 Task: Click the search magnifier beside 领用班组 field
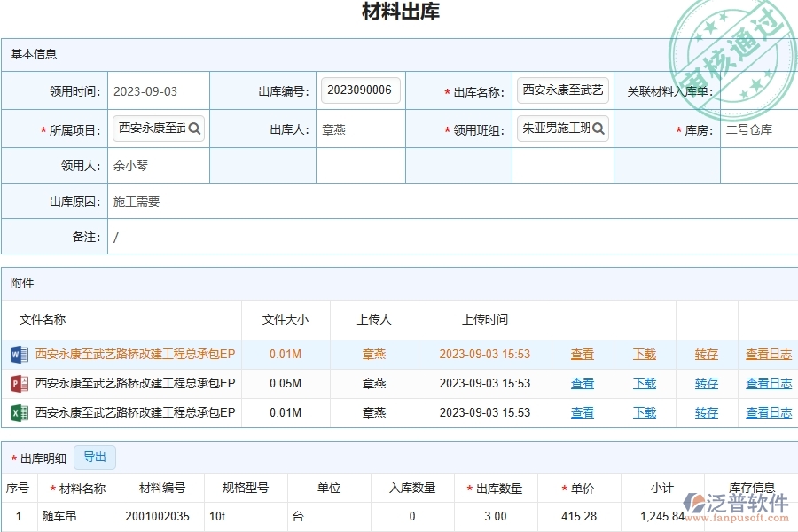[599, 129]
